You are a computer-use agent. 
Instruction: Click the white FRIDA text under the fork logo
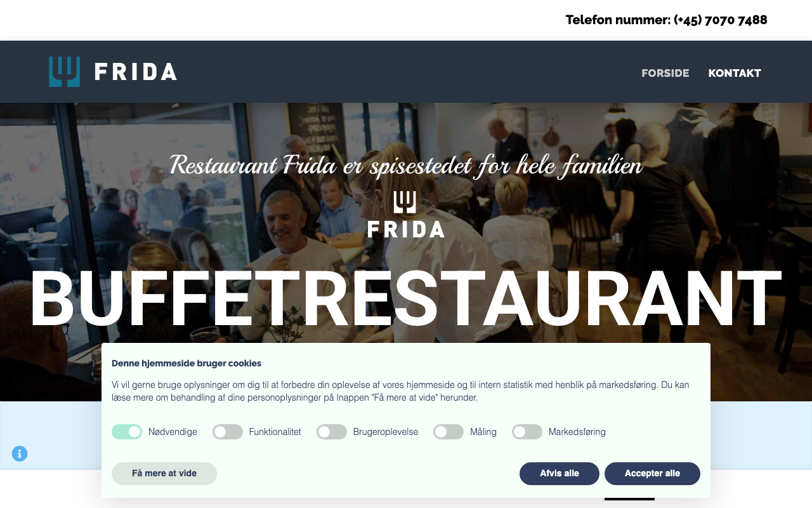tap(406, 229)
